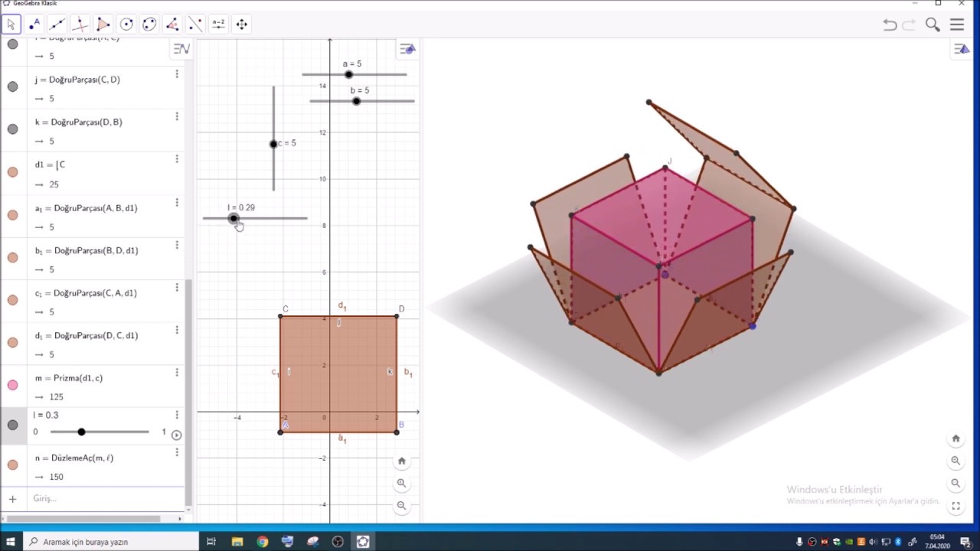980x551 pixels.
Task: Click the Algebra view vertical scrollbar
Action: [x=189, y=393]
